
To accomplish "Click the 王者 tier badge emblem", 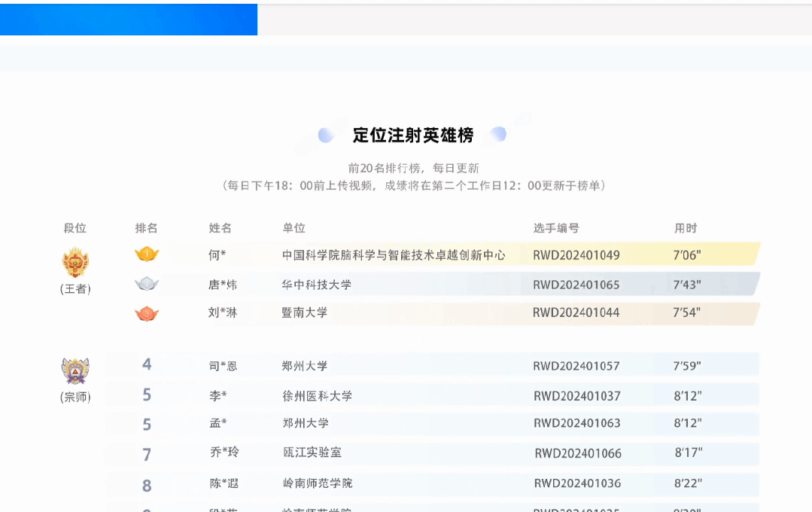I will pyautogui.click(x=75, y=264).
